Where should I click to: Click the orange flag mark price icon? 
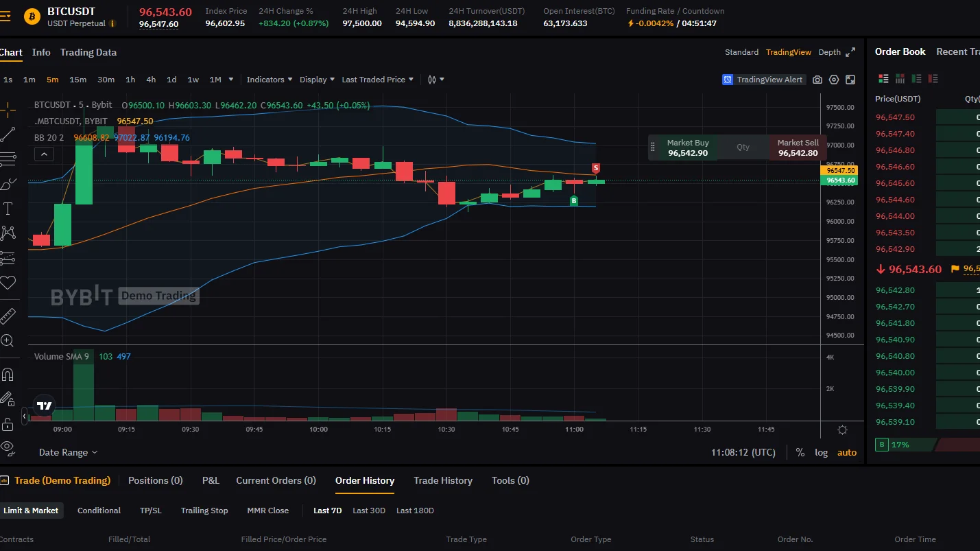coord(955,269)
